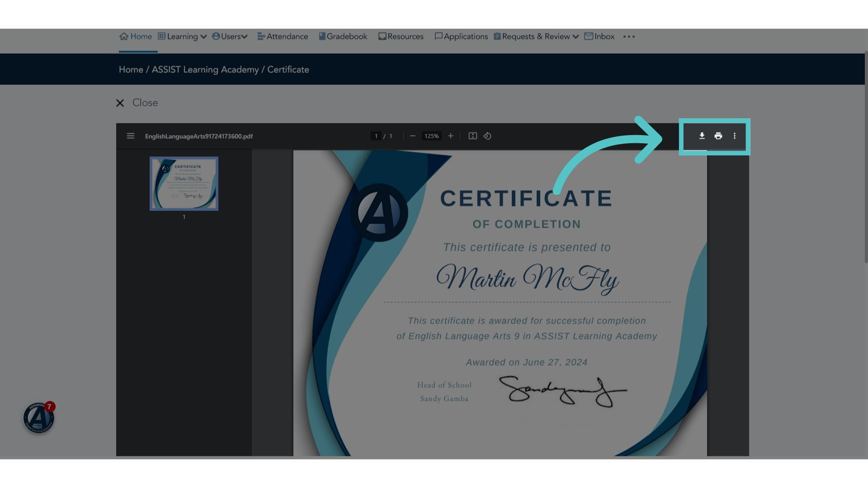Screen dimensions: 868x488
Task: Go to ASSIST Learning Academy breadcrumb
Action: point(205,70)
